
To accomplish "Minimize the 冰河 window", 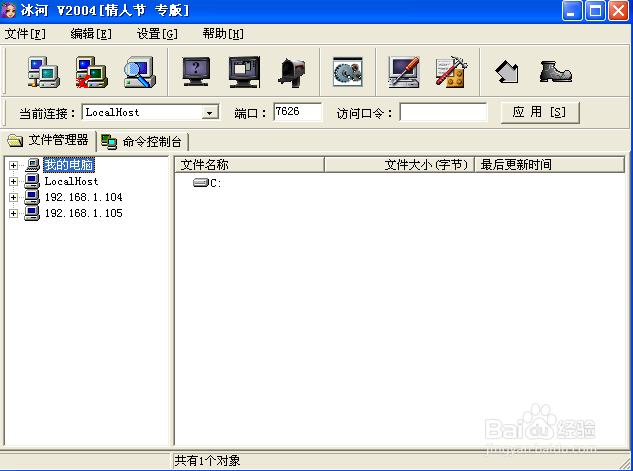I will [x=572, y=10].
